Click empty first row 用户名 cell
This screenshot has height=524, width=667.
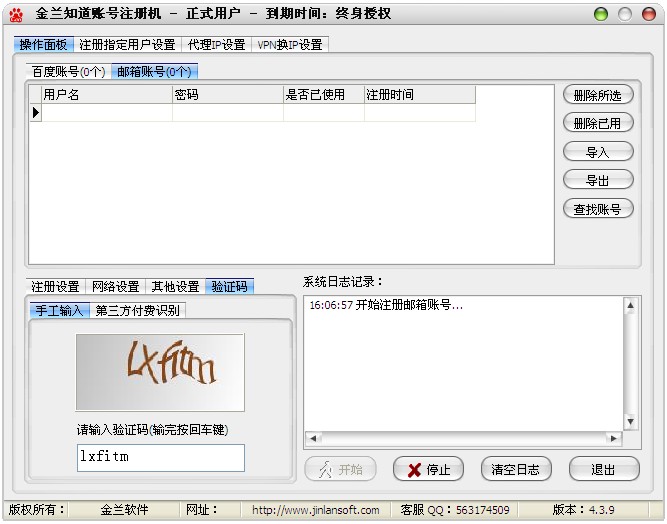coord(107,113)
